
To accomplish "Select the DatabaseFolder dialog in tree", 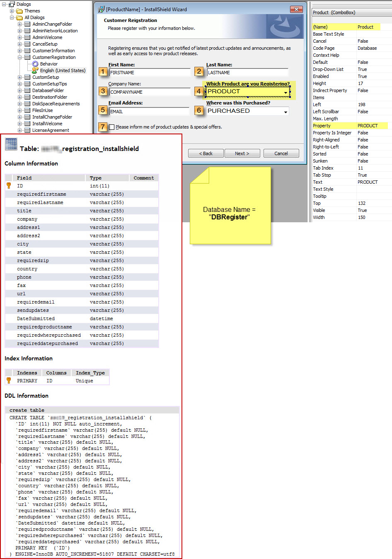I will pos(48,90).
